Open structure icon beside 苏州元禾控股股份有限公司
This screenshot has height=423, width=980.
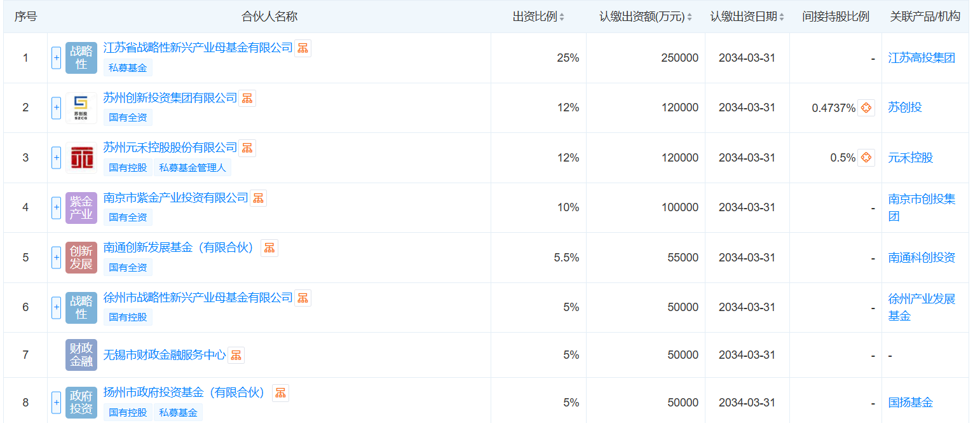pyautogui.click(x=247, y=148)
